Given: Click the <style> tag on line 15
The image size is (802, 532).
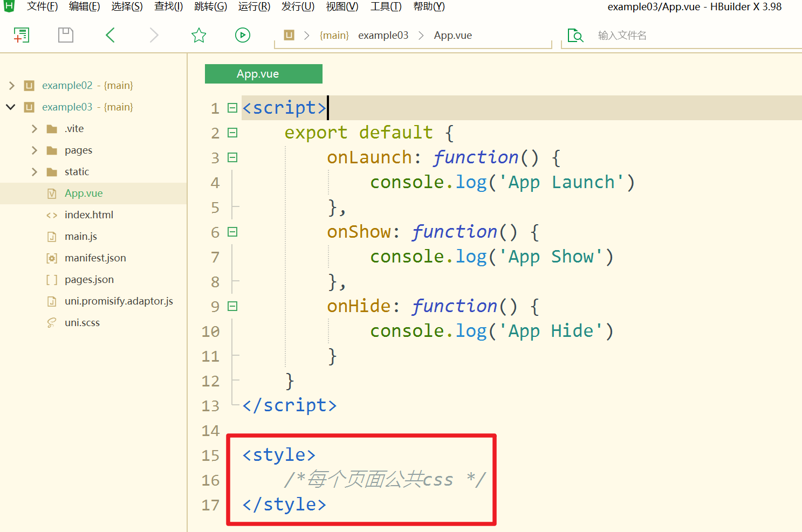Looking at the screenshot, I should [x=279, y=455].
